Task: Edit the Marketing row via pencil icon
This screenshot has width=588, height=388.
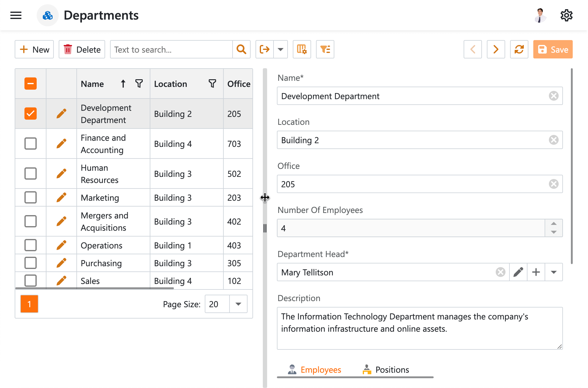Action: tap(61, 197)
